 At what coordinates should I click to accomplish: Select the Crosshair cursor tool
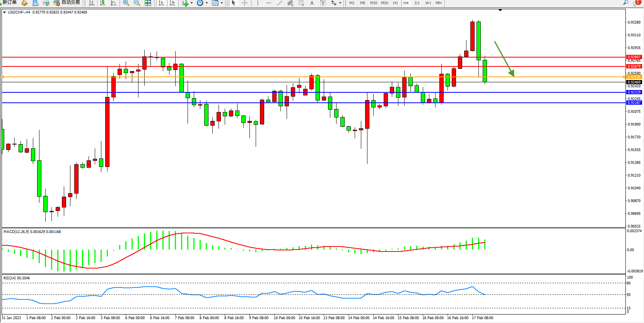tap(244, 3)
